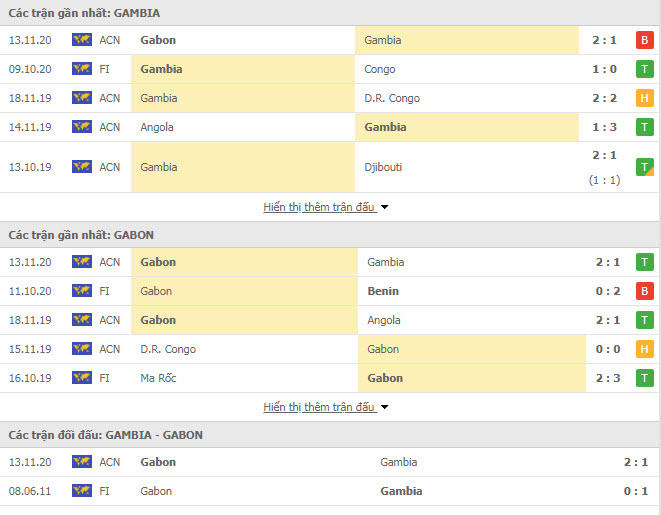Viewport: 661px width, 515px height.
Task: Click world flag icon on 08.06.11 head-to-head row
Action: coord(82,491)
